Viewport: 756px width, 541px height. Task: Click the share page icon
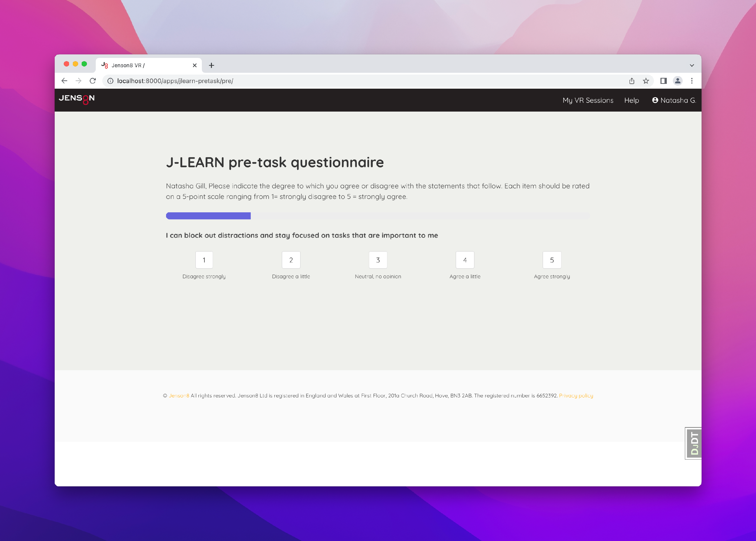pos(632,81)
